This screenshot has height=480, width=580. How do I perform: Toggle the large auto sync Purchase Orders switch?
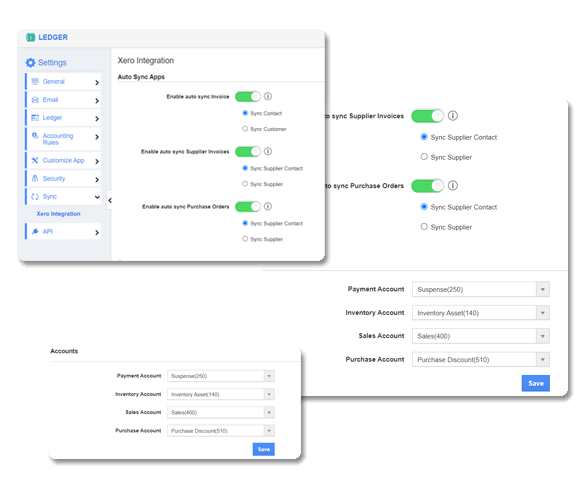click(427, 186)
